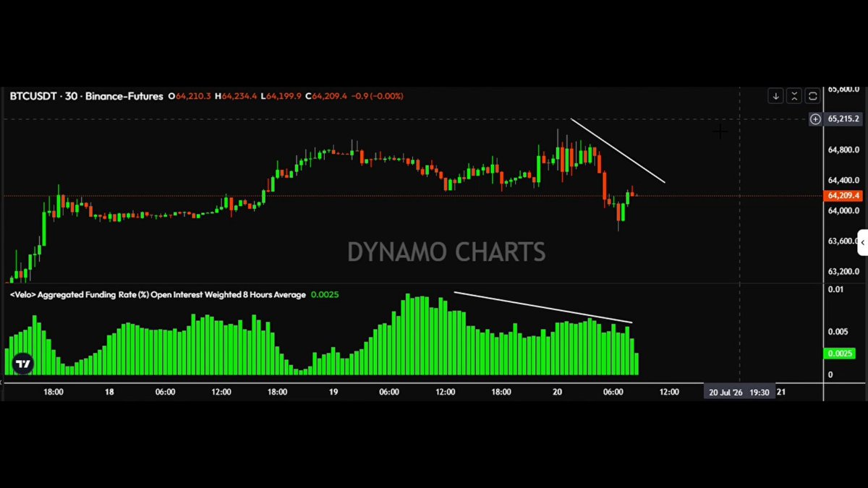Select the white trendline over the funding bars
This screenshot has width=868, height=488.
coord(543,307)
